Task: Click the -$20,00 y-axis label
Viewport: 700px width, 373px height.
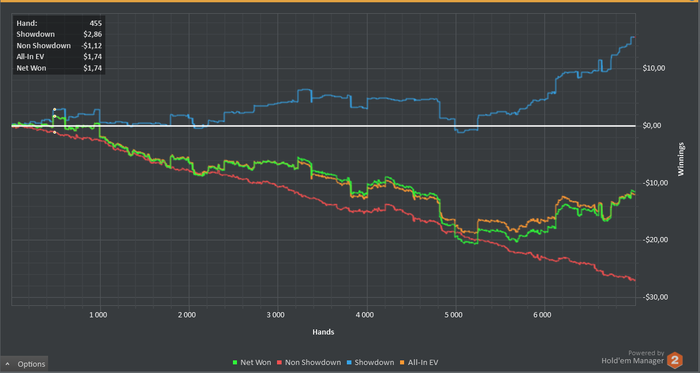Action: click(x=655, y=240)
